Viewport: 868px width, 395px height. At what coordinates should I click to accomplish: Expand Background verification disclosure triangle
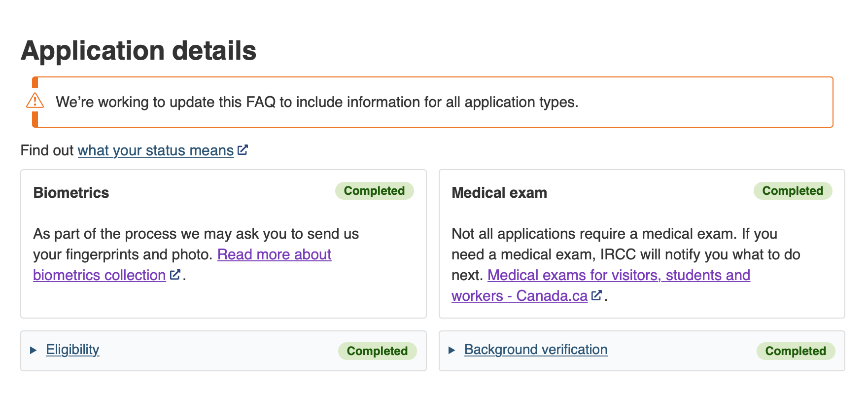point(451,350)
